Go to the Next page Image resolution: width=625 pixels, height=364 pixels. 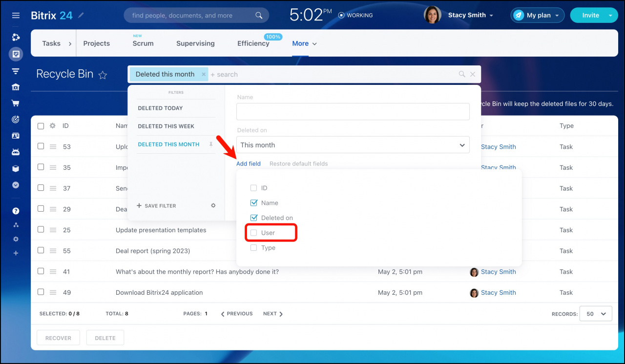click(273, 314)
